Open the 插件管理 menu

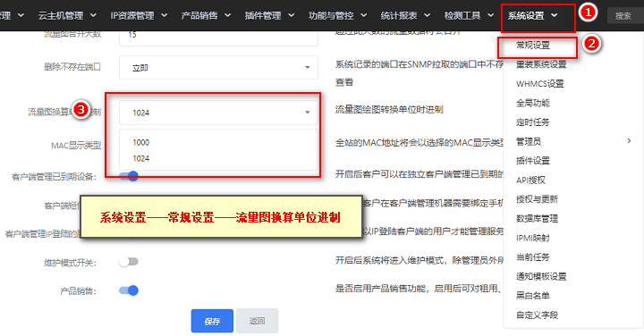click(269, 15)
